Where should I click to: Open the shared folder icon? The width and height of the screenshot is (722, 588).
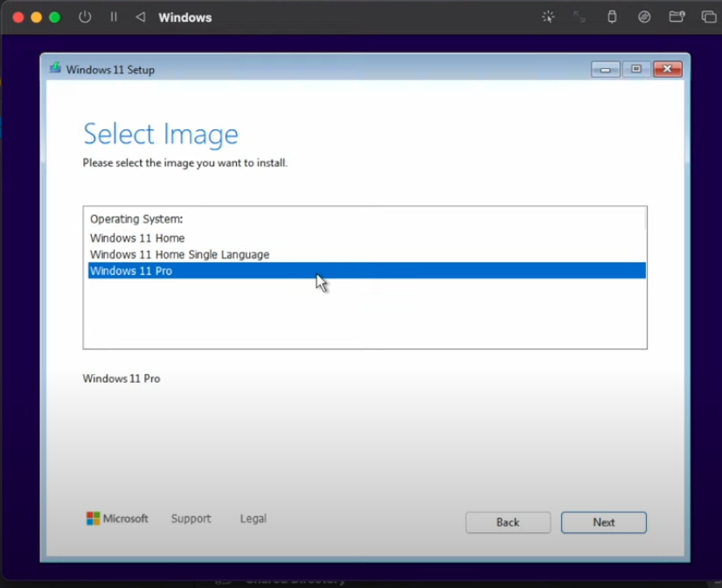tap(677, 17)
